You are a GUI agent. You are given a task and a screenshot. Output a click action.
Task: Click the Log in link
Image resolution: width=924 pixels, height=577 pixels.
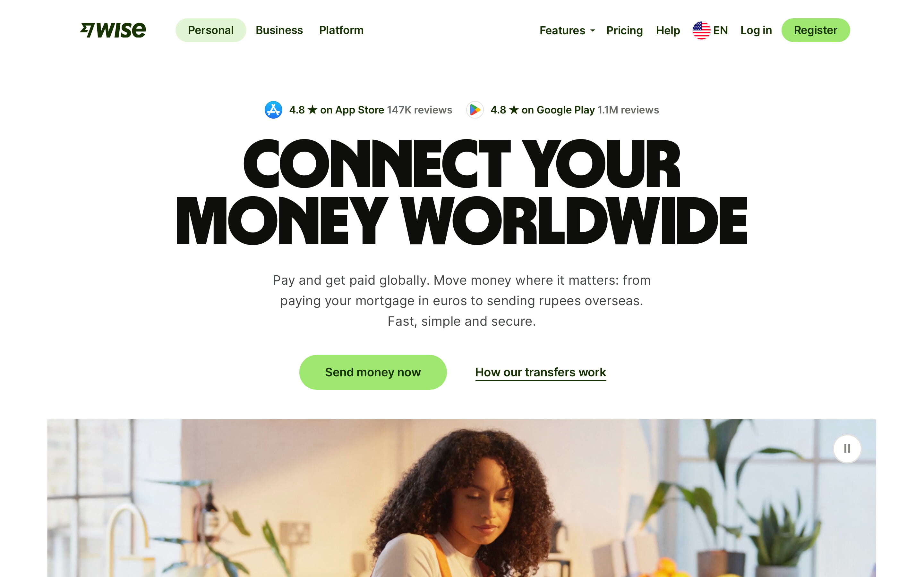756,30
